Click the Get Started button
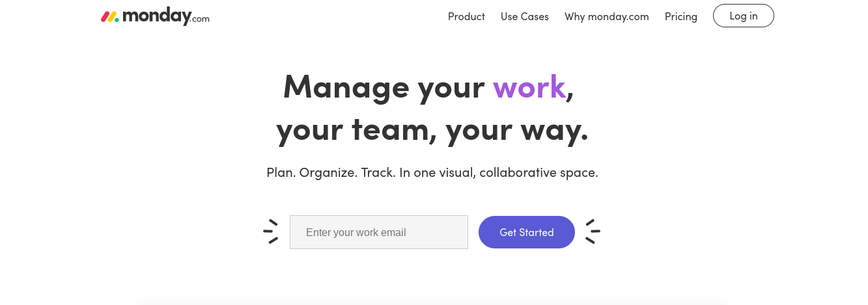Screen dimensions: 868x305 coord(526,232)
